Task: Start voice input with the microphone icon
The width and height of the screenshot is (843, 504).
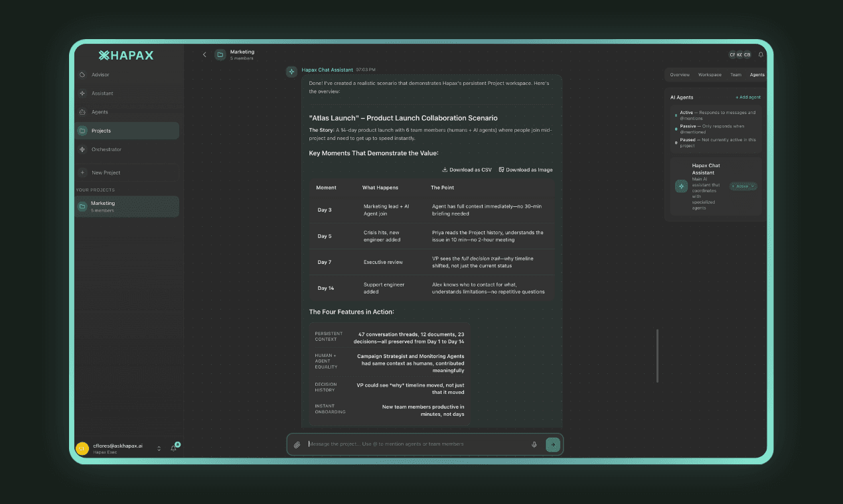Action: pyautogui.click(x=534, y=444)
